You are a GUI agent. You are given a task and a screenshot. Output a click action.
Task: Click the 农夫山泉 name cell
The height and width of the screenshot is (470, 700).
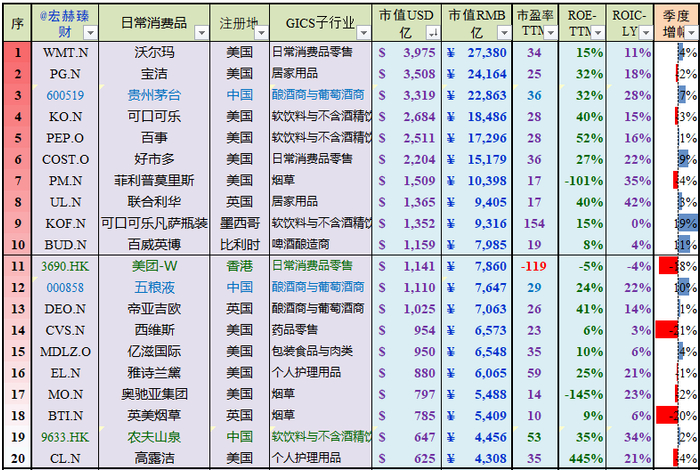tap(154, 437)
